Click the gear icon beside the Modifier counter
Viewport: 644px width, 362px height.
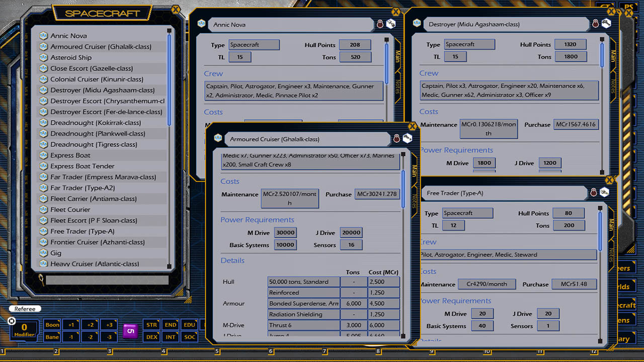pos(12,321)
